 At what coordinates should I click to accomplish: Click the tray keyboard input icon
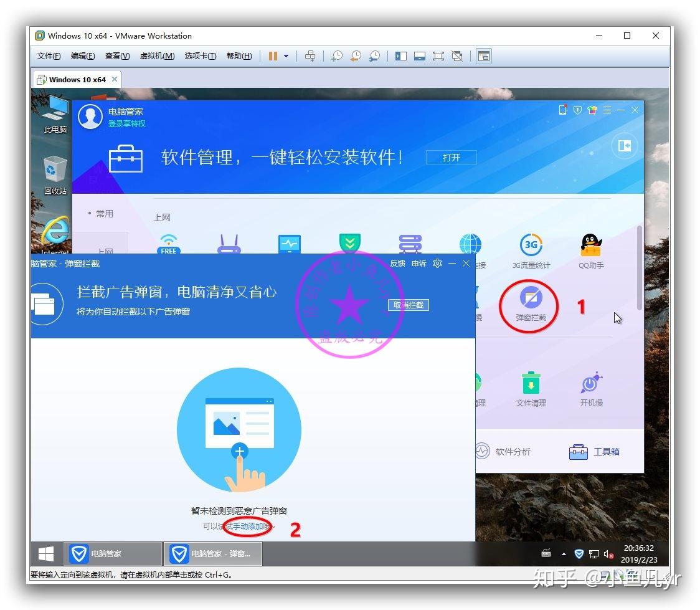[546, 554]
